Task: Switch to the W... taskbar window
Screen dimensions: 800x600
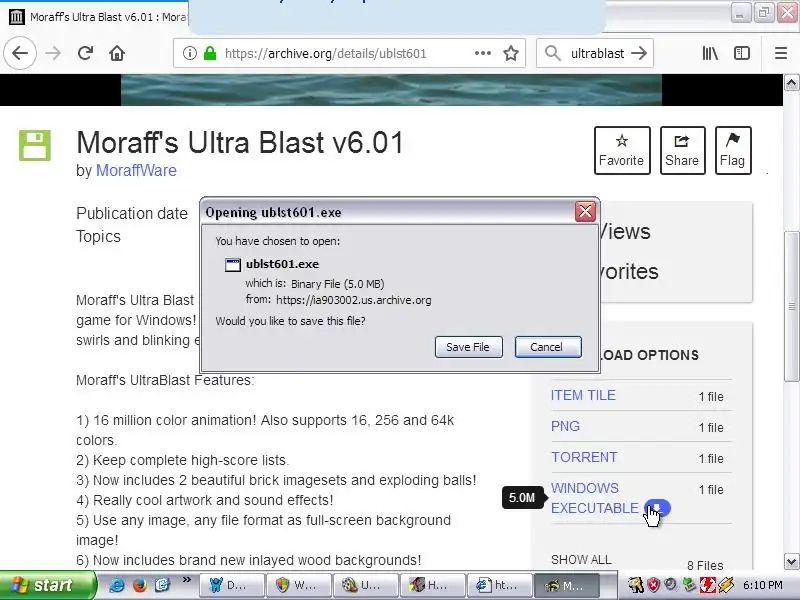Action: 299,585
